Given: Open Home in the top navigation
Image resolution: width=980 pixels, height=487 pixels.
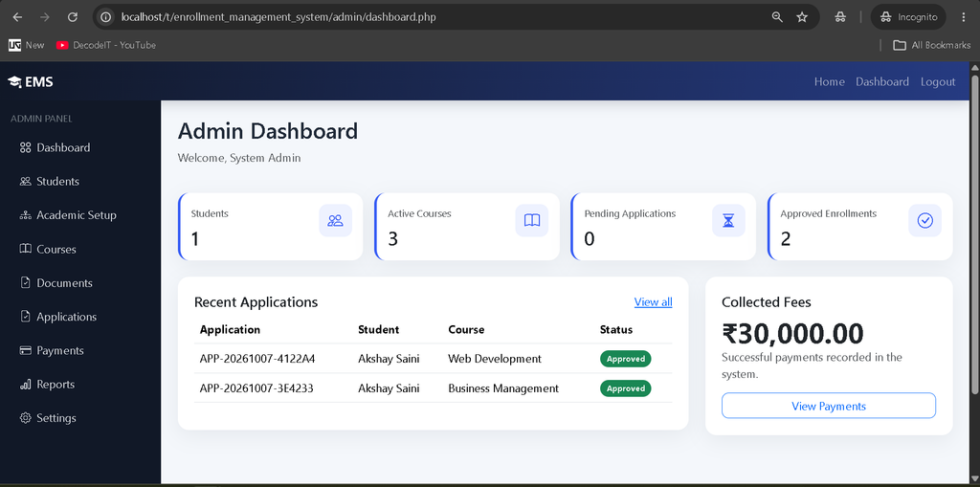Looking at the screenshot, I should coord(830,82).
